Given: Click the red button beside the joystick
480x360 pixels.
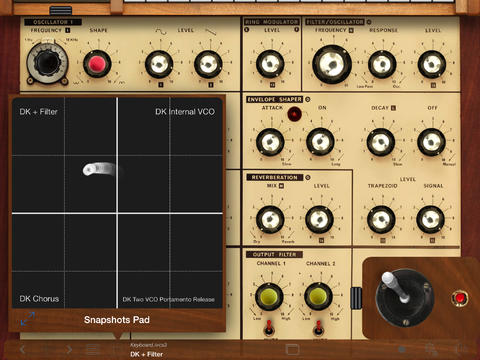Looking at the screenshot, I should tap(460, 298).
